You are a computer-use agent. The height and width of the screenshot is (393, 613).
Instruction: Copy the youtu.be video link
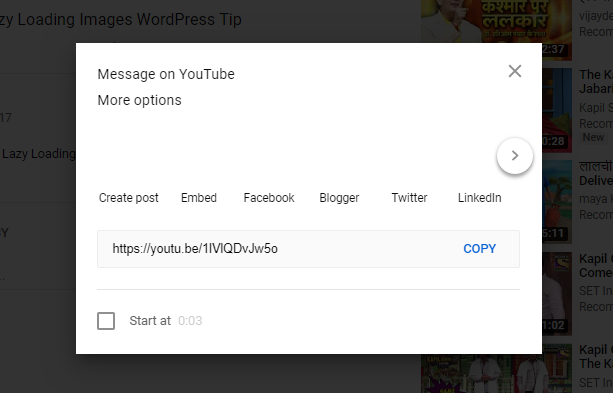[480, 249]
